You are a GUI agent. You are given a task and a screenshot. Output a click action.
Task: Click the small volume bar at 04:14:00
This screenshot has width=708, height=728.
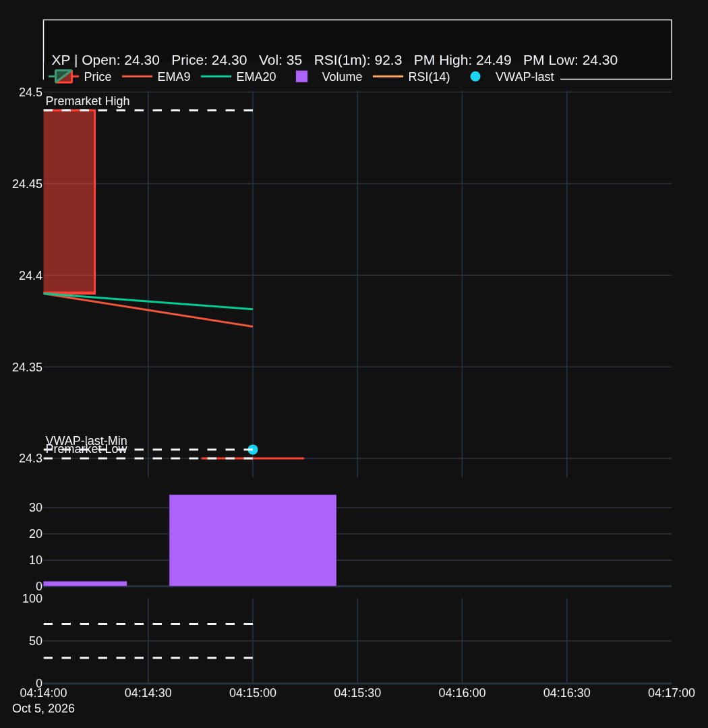pos(85,584)
